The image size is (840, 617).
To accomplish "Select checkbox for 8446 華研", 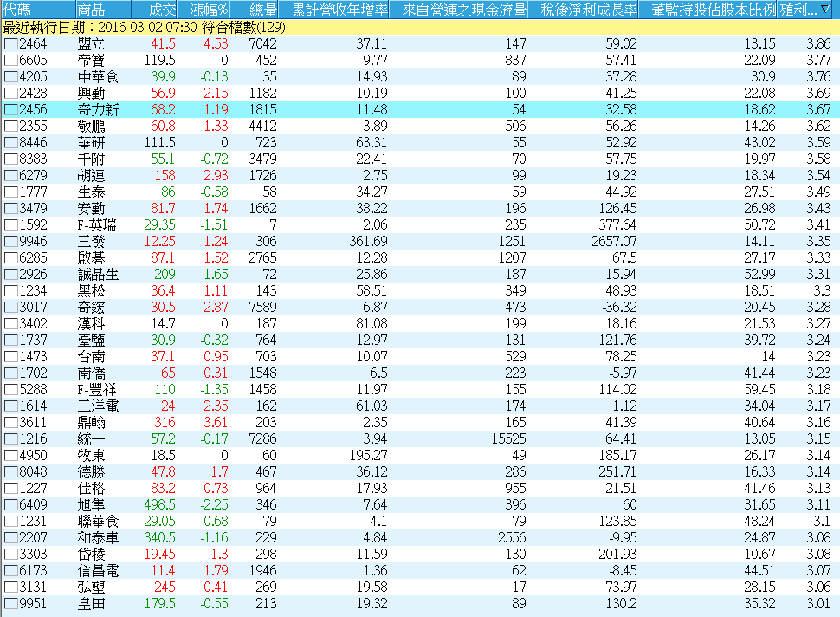I will [x=10, y=143].
